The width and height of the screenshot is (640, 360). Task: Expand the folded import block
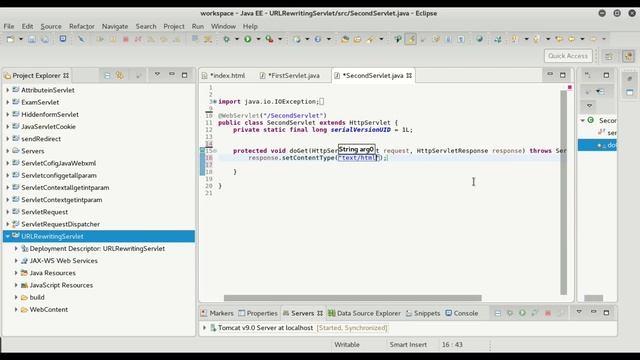coord(215,102)
